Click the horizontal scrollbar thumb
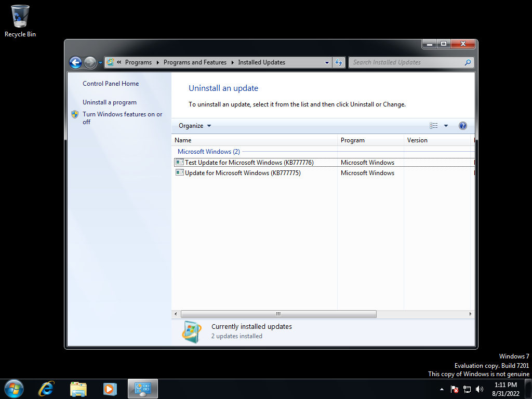532x399 pixels. (x=278, y=314)
